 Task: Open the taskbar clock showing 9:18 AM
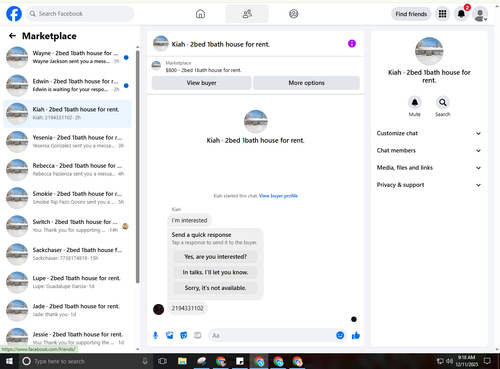[x=467, y=361]
